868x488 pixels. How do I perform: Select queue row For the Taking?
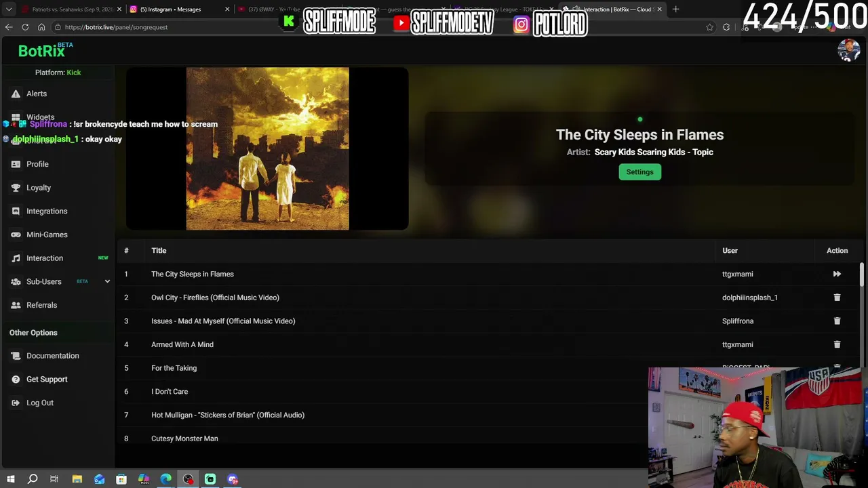[x=415, y=368]
